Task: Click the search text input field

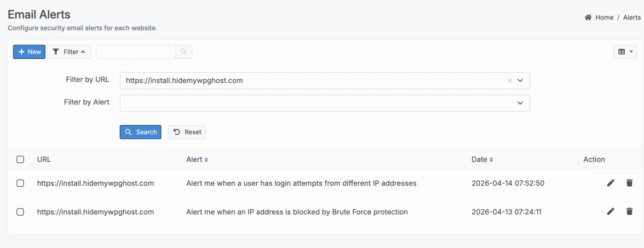Action: [136, 52]
